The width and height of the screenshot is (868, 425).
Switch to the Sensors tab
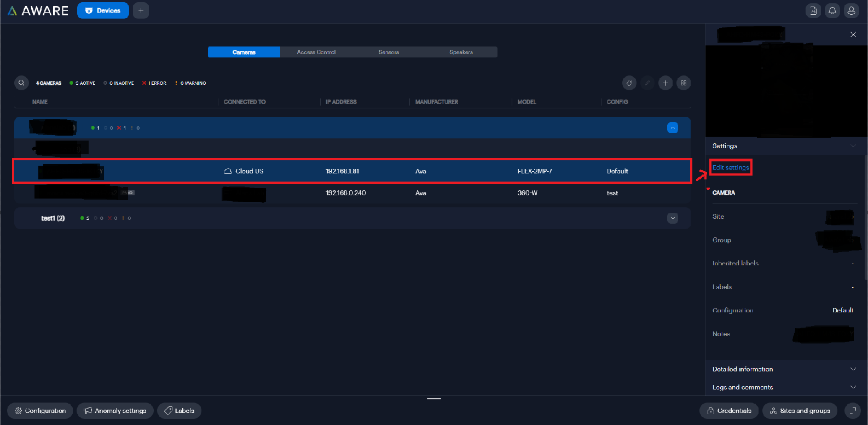click(389, 52)
